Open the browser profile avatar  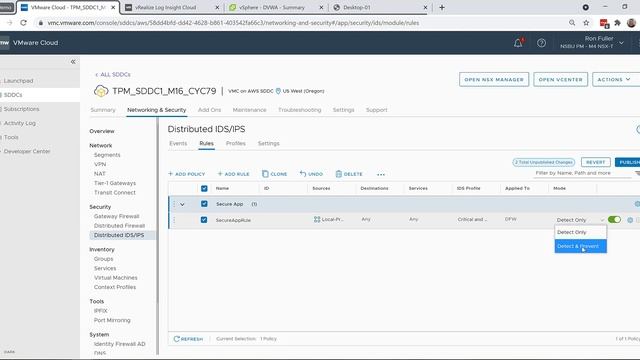pyautogui.click(x=631, y=23)
